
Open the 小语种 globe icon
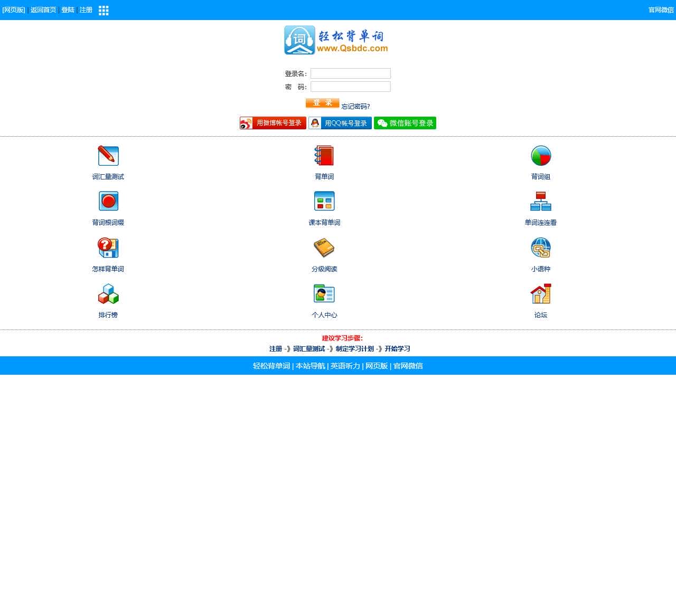[540, 247]
